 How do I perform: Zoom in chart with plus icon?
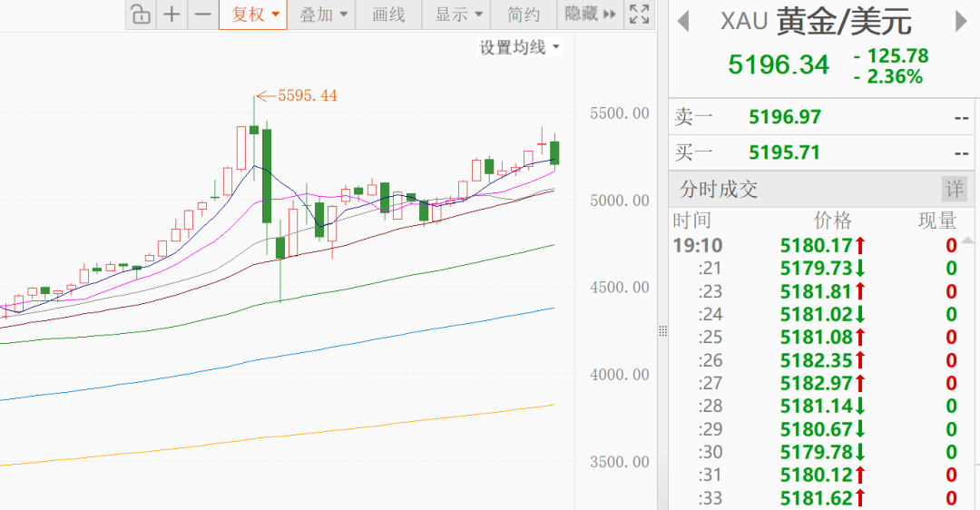coord(171,15)
